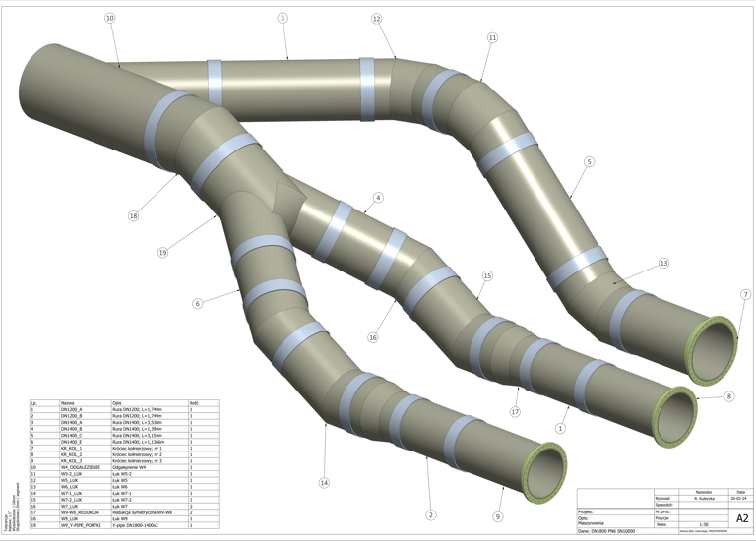Click the 'Nazwisko' header in title block
756x541 pixels.
click(x=704, y=492)
